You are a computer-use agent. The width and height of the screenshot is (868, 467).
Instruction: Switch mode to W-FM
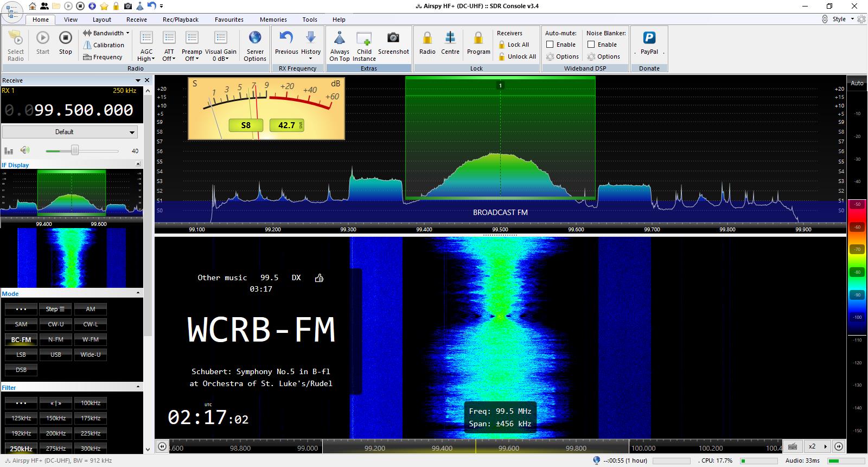tap(91, 339)
